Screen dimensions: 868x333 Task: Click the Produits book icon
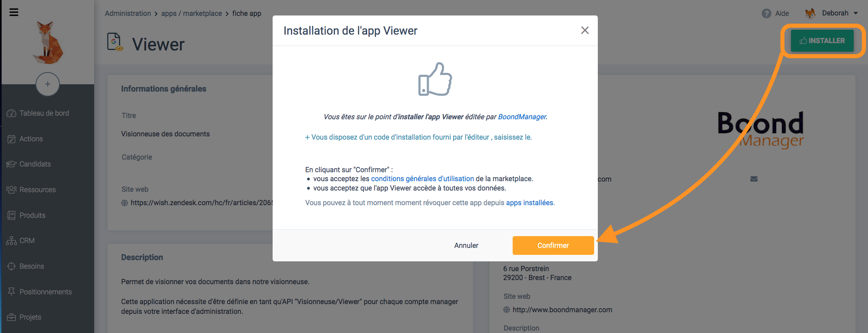[x=11, y=215]
